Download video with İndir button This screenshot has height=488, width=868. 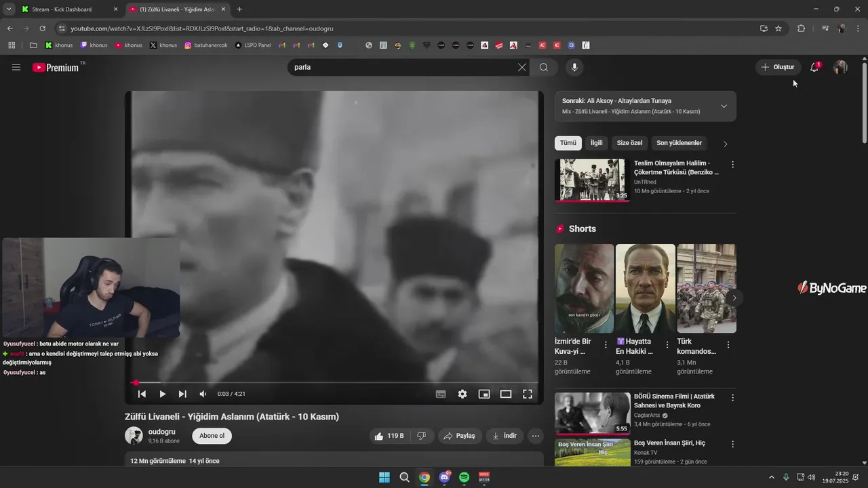click(505, 436)
